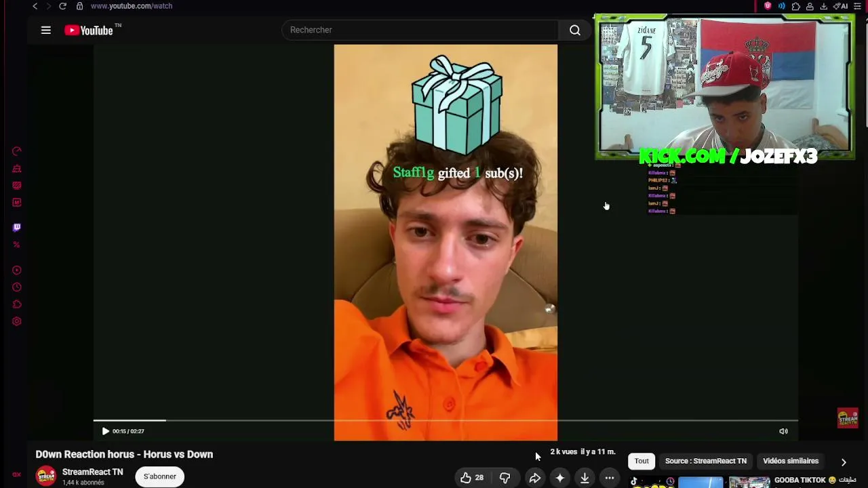Click the top red sidebar icon

17,151
